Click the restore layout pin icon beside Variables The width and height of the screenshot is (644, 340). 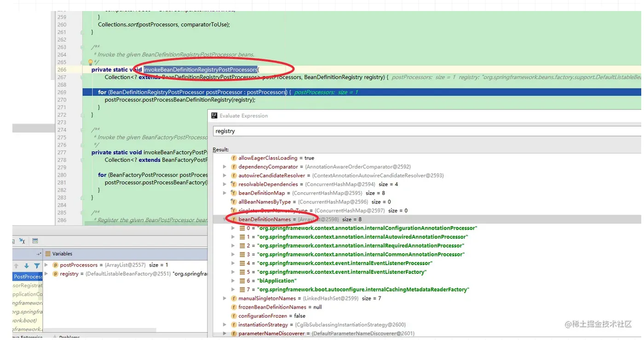pos(39,254)
